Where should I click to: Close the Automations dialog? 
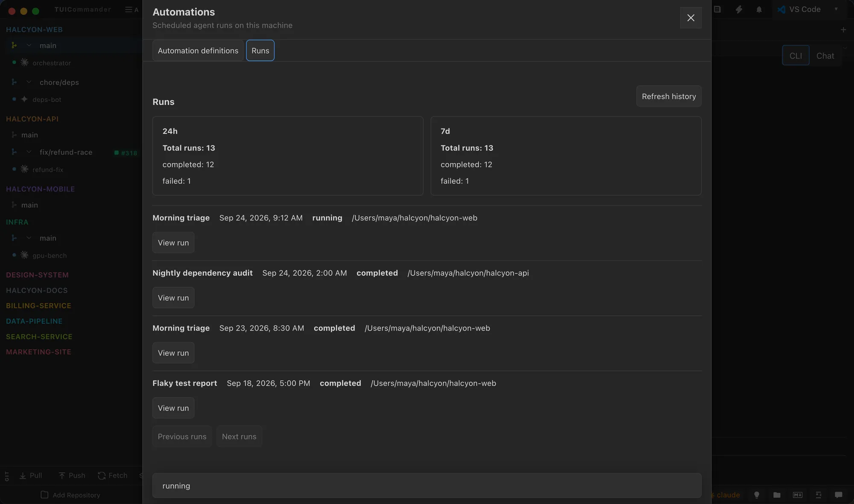click(x=690, y=17)
